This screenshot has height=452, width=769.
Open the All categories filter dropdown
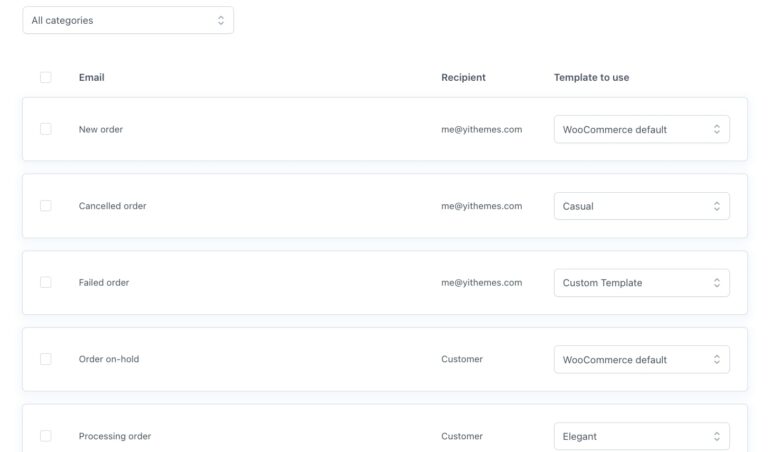pos(128,20)
